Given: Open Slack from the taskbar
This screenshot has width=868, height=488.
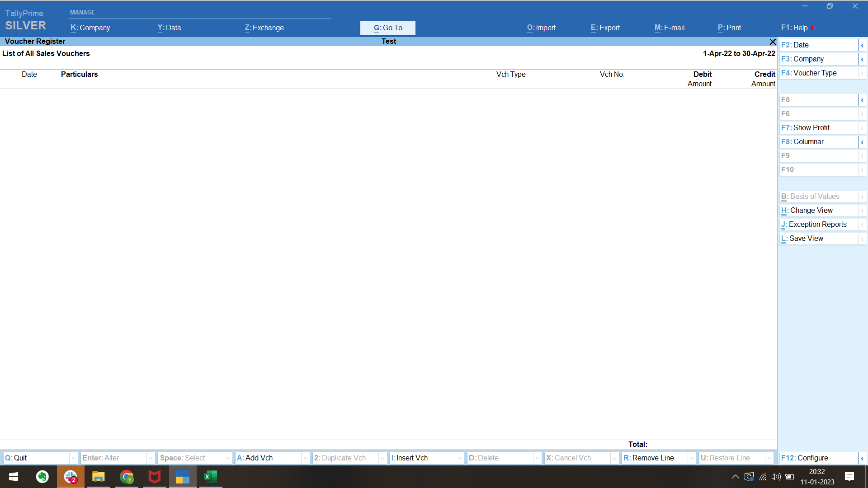Looking at the screenshot, I should click(x=71, y=477).
